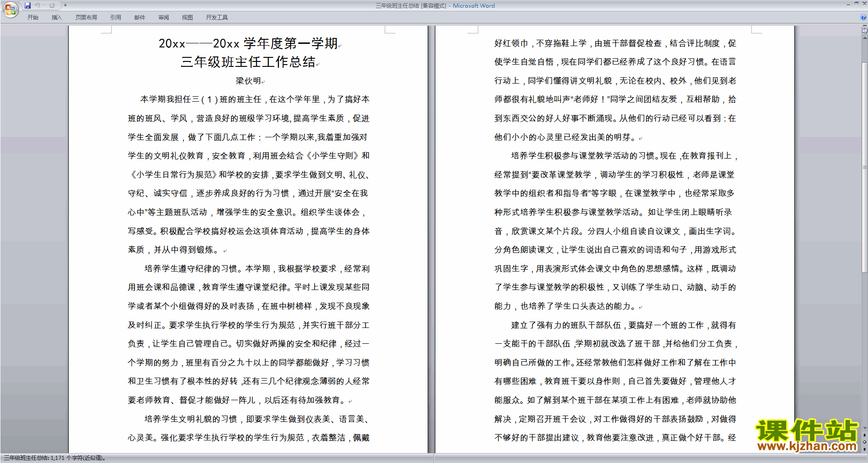This screenshot has width=868, height=463.
Task: Click line starting '分角色朗读课文'
Action: [615, 250]
